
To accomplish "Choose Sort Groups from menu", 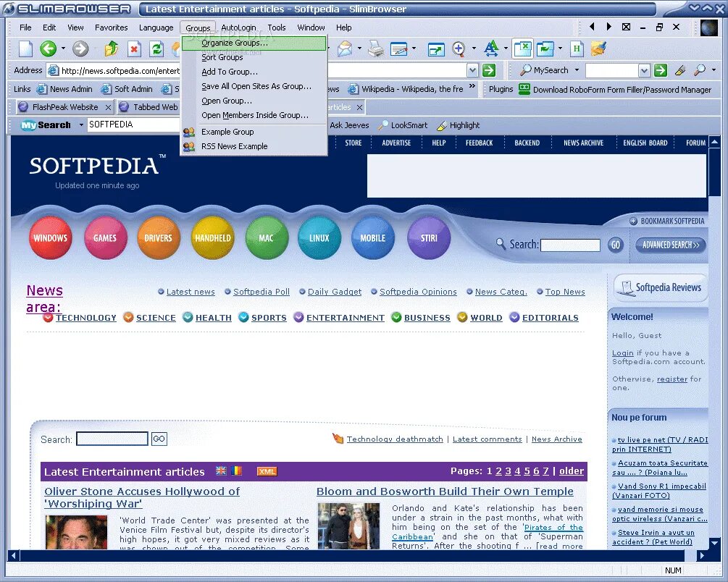I will [254, 57].
